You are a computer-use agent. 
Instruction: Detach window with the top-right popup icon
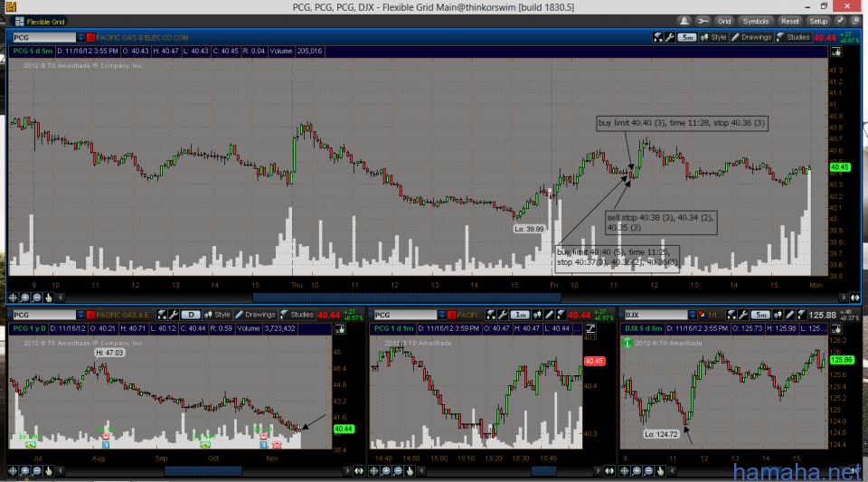(x=855, y=22)
